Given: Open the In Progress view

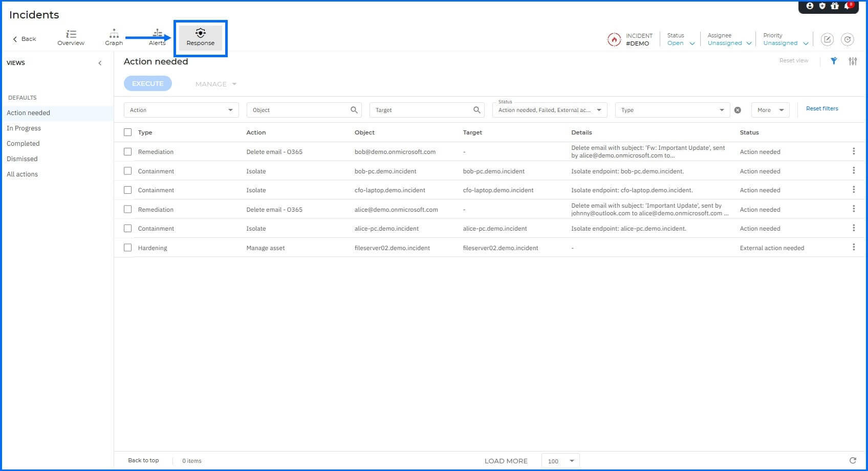Looking at the screenshot, I should tap(24, 128).
